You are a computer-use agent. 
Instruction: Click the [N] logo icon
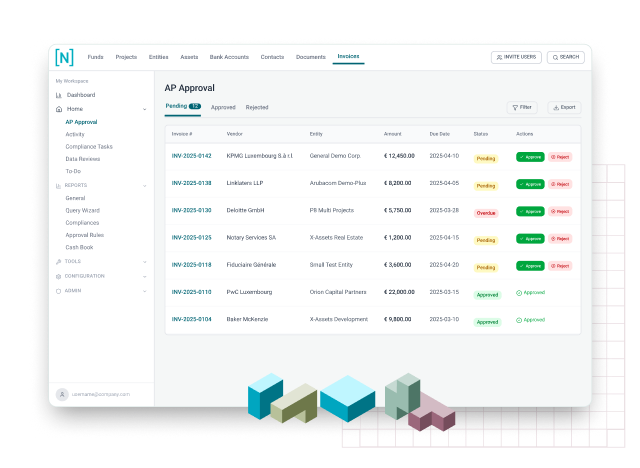[x=64, y=57]
